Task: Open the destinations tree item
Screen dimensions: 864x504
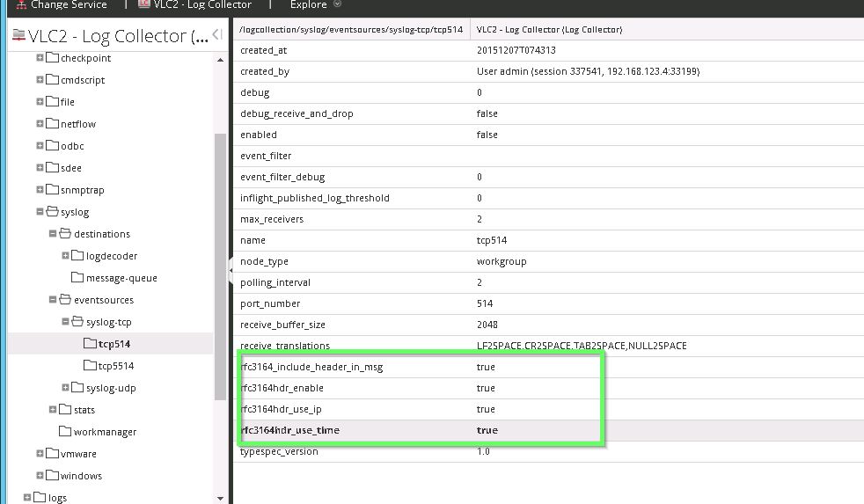Action: [x=102, y=234]
